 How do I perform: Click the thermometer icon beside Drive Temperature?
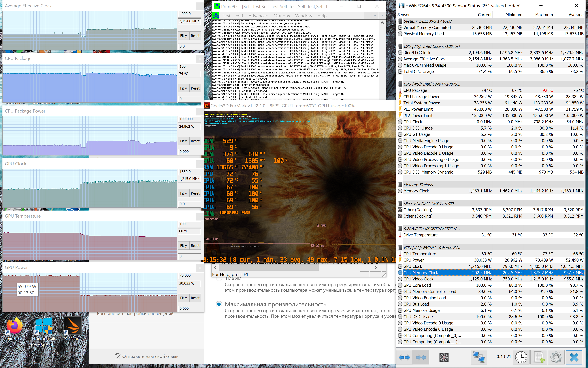pyautogui.click(x=400, y=235)
